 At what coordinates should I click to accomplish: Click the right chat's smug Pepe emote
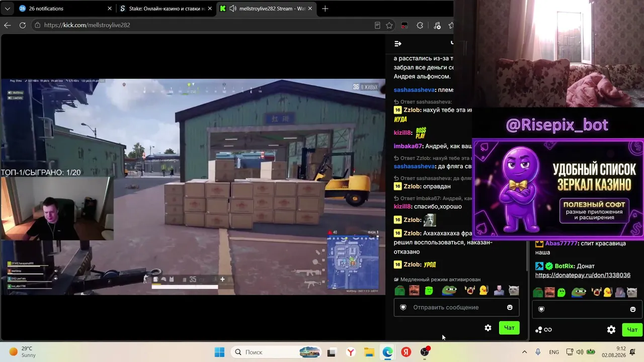[x=579, y=292]
